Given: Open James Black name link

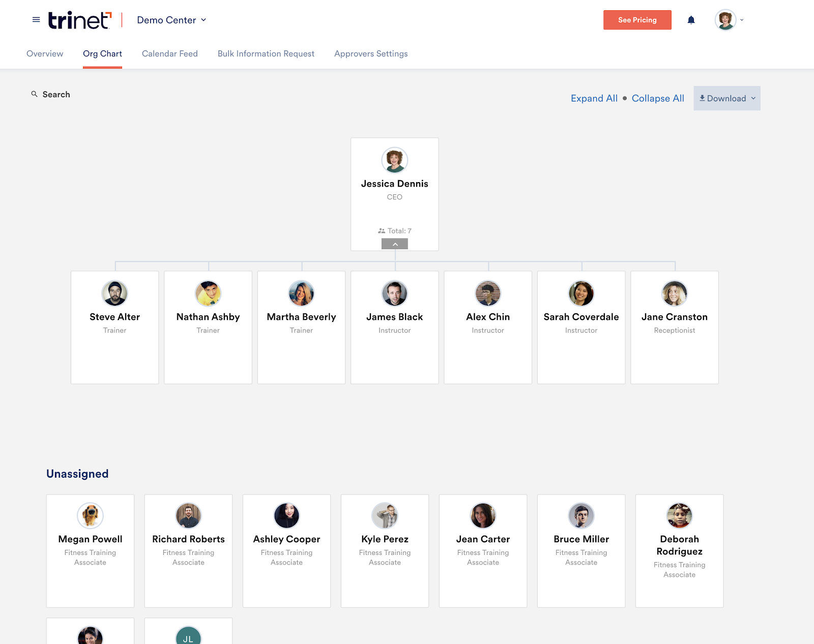Looking at the screenshot, I should [x=395, y=317].
